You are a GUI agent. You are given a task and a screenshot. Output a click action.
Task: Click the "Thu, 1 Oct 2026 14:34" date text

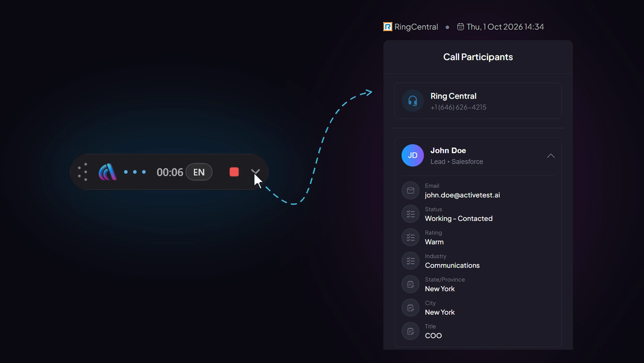[x=505, y=27]
